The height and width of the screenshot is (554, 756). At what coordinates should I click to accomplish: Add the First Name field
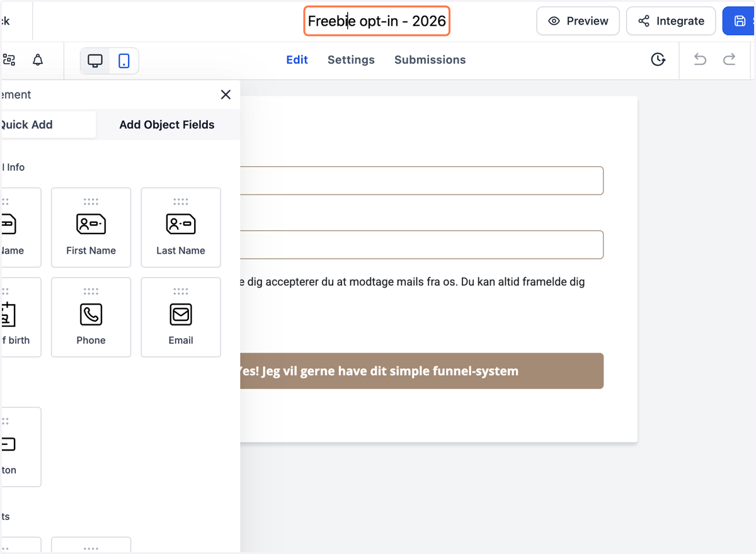click(x=91, y=227)
